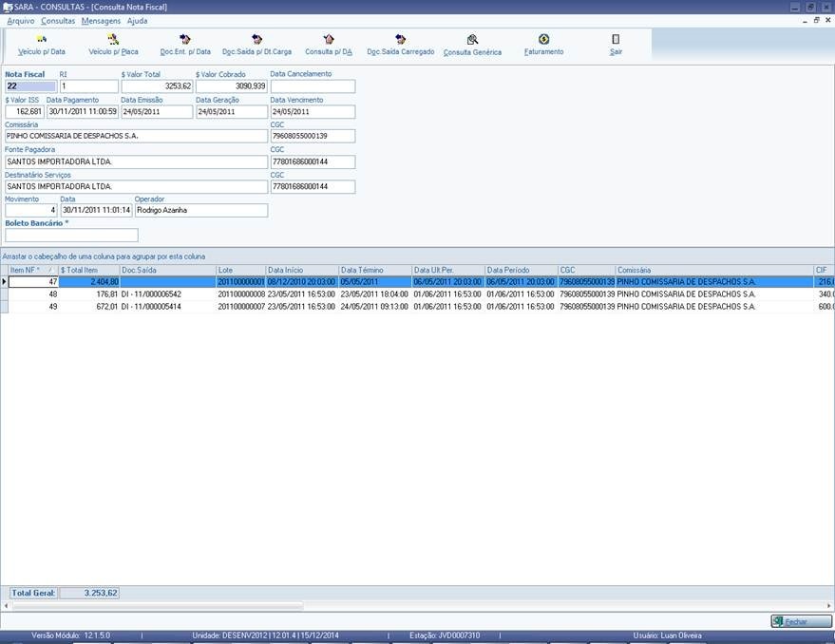The height and width of the screenshot is (644, 835).
Task: Open Doc.Ent. p/ Data toolbar icon
Action: 185,39
